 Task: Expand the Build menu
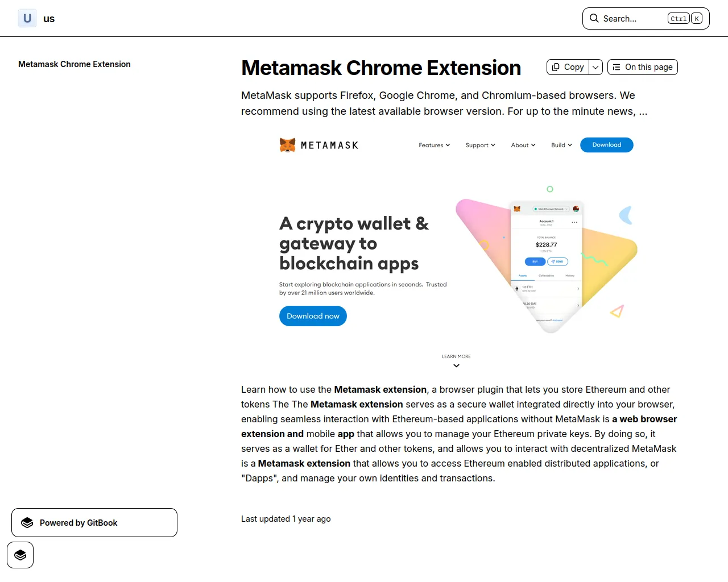click(562, 145)
